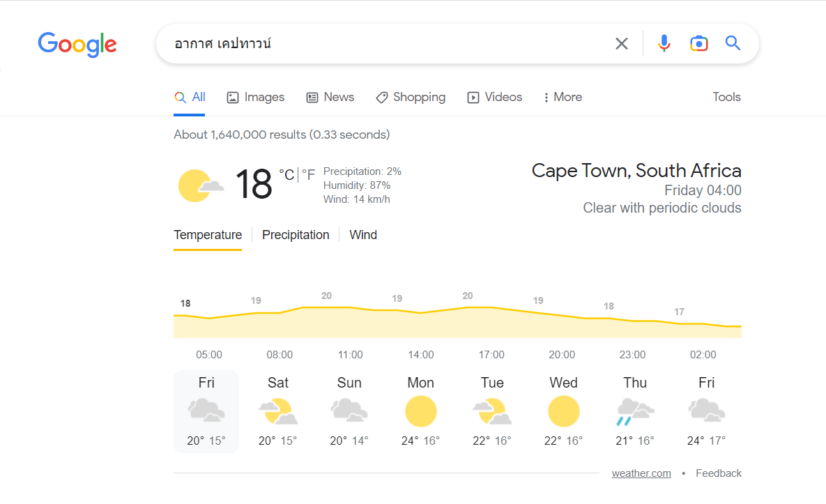Send Feedback on the weather card
The image size is (826, 504).
coord(719,473)
